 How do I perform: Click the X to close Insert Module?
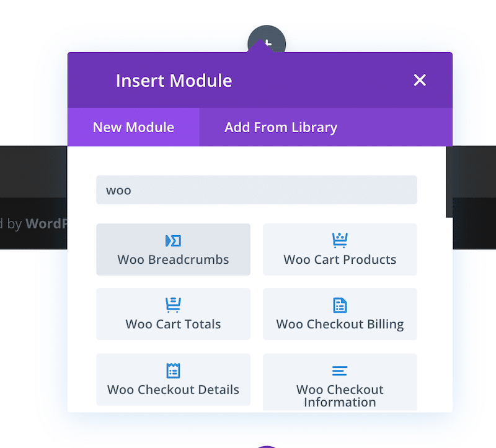pyautogui.click(x=420, y=80)
